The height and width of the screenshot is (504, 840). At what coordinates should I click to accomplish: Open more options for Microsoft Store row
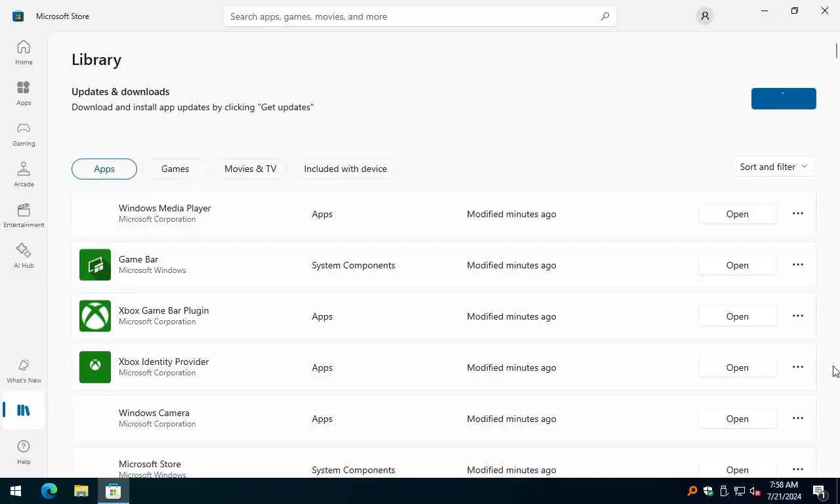(798, 469)
